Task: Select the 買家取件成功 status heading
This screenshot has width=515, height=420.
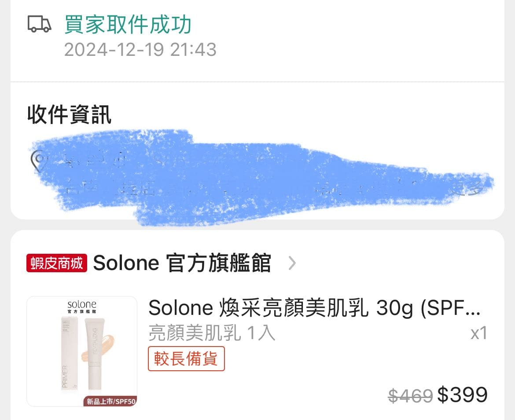Action: (x=128, y=25)
